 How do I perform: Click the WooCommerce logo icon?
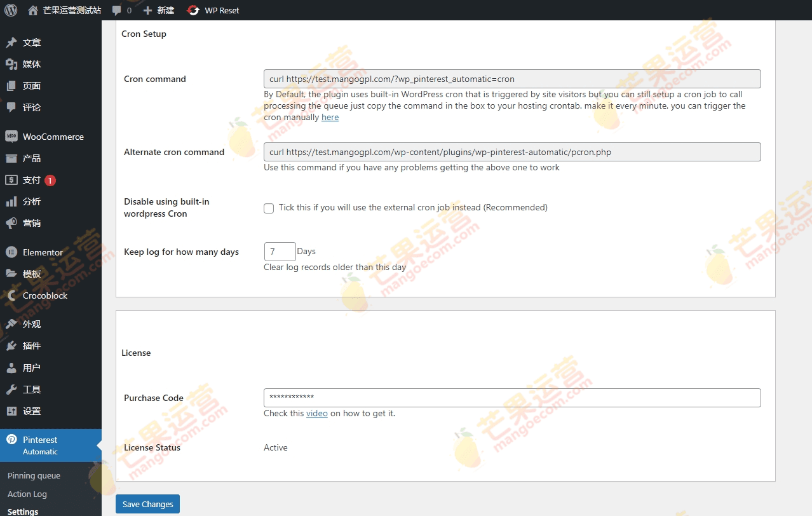click(11, 137)
